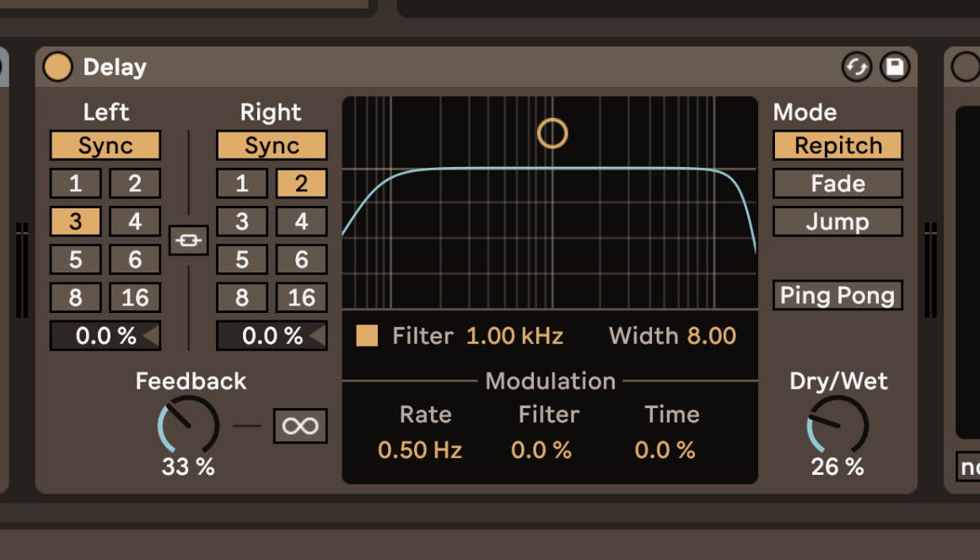This screenshot has width=980, height=560.
Task: Click the filter curve display
Action: pos(550,202)
